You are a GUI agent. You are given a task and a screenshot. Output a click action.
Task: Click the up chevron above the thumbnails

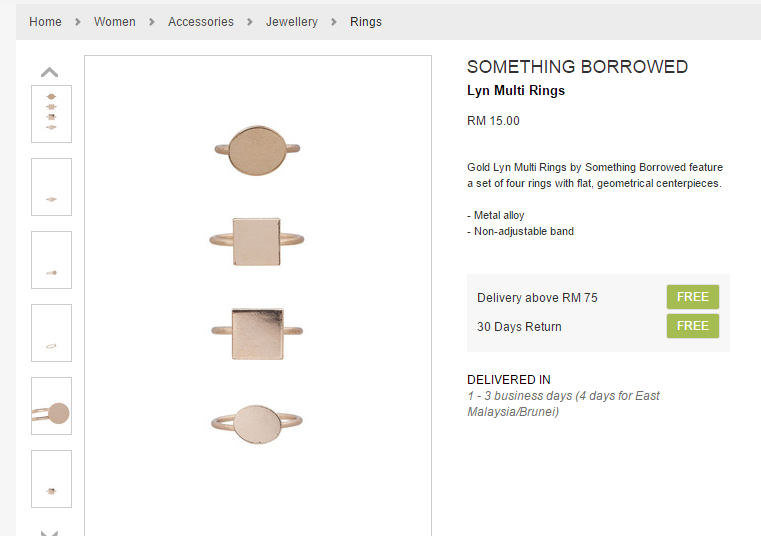tap(49, 72)
